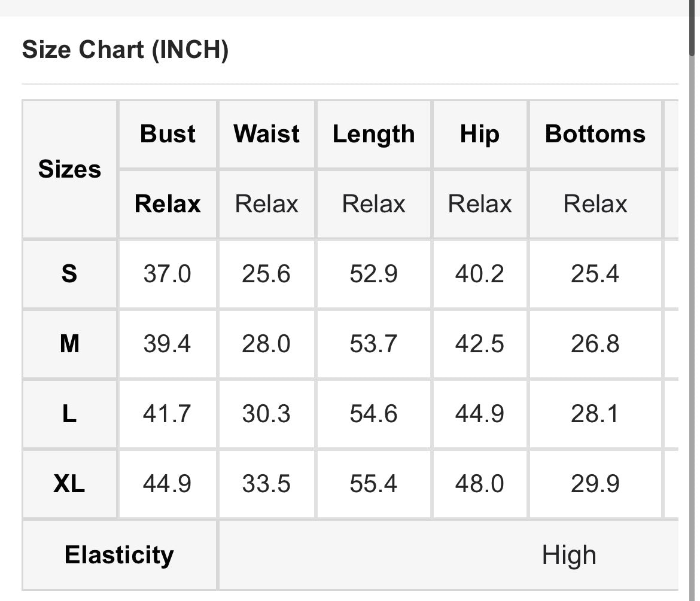The width and height of the screenshot is (700, 601).
Task: Click the bold Relax label under Bust
Action: click(x=168, y=204)
